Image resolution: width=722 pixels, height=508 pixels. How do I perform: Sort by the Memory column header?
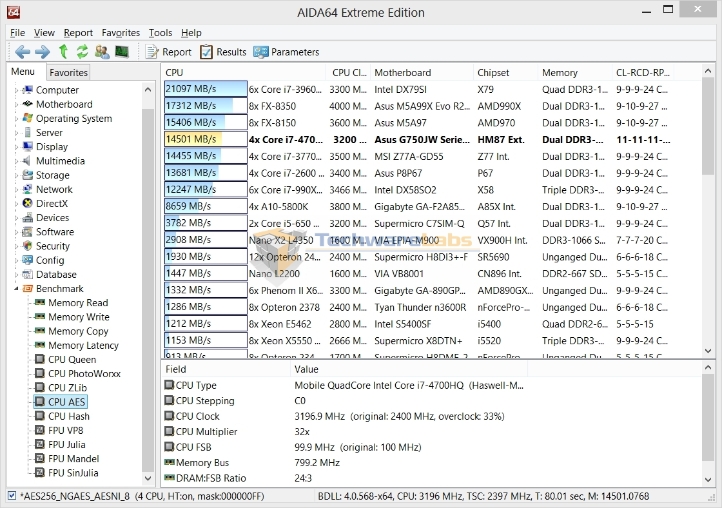pos(575,72)
